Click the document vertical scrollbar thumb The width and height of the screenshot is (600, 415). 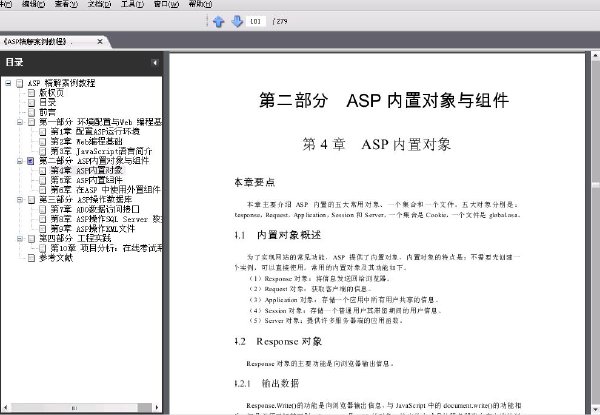pyautogui.click(x=595, y=186)
